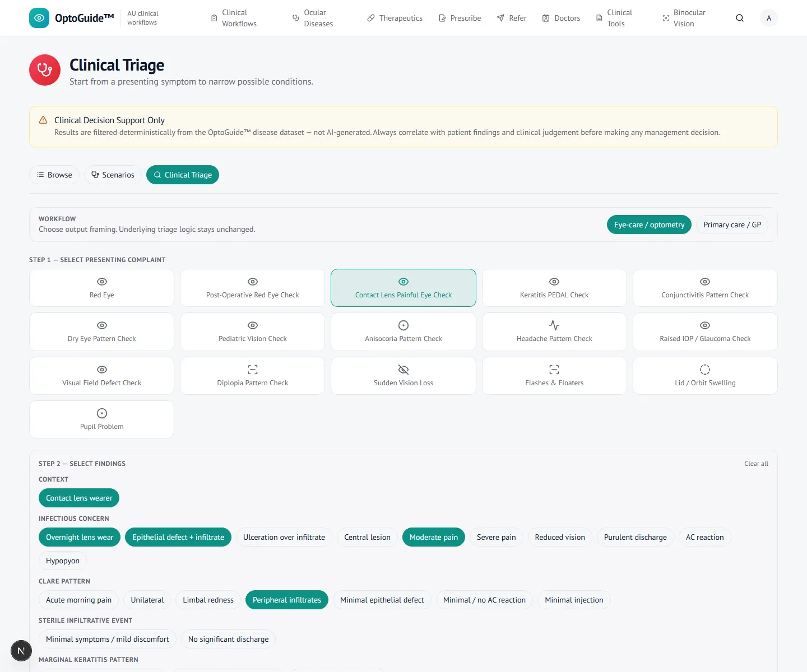The width and height of the screenshot is (807, 672).
Task: Select the Red Eye complaint card
Action: [x=101, y=288]
